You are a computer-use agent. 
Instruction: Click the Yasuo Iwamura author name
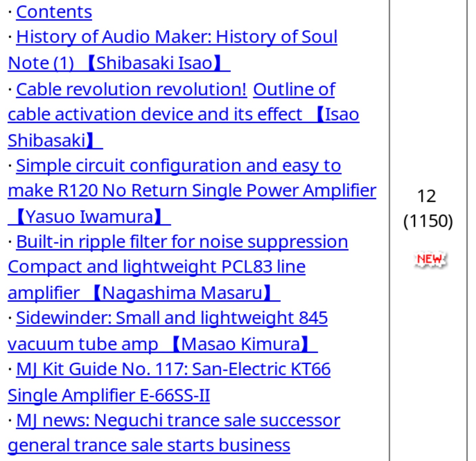pyautogui.click(x=89, y=217)
